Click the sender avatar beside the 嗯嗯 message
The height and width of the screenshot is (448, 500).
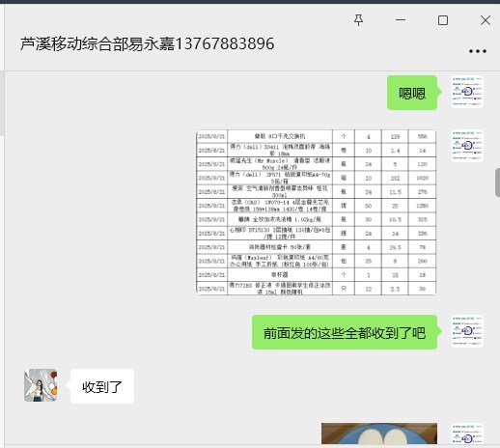pos(467,92)
